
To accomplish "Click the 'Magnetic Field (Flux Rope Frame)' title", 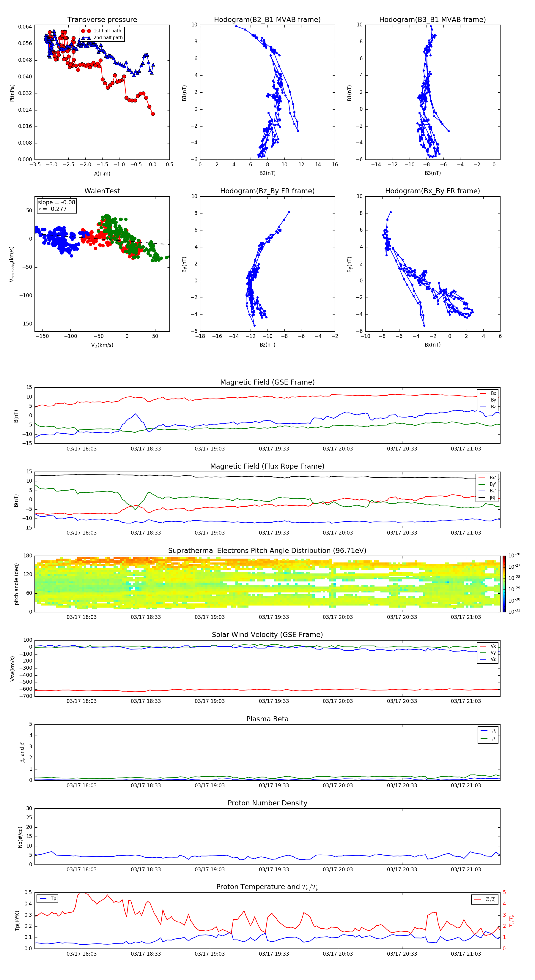I will coord(267,467).
